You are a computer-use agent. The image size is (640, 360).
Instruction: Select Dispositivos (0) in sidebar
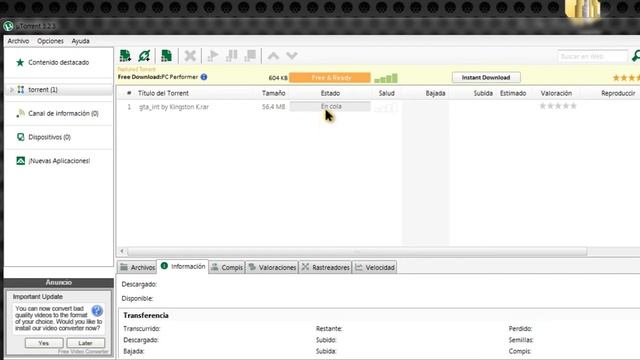[58, 137]
